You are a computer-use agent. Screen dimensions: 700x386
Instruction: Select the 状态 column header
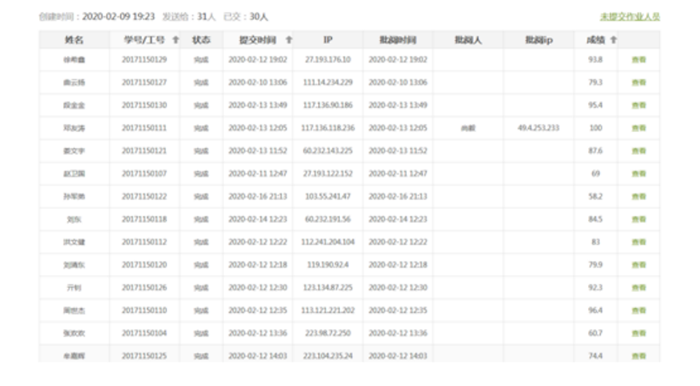(201, 40)
